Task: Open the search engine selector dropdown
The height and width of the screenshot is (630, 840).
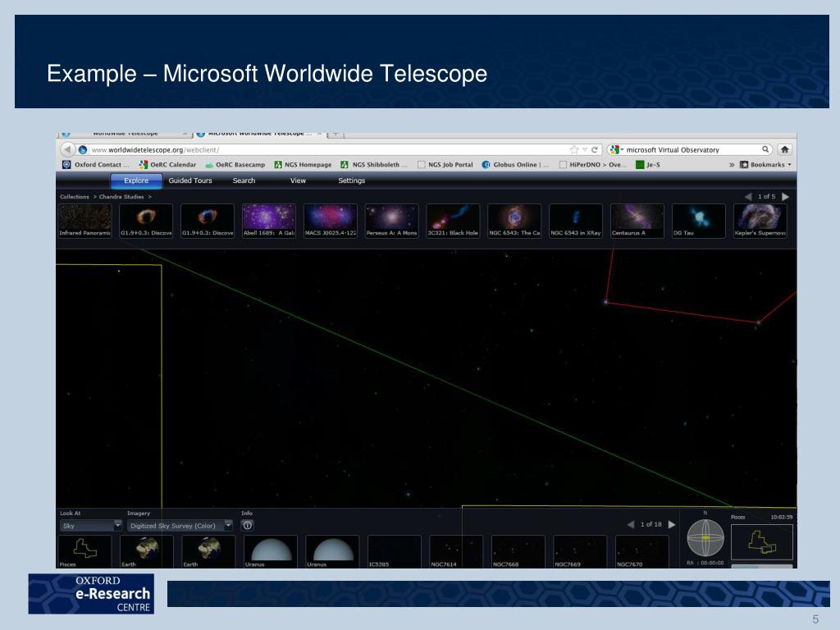Action: pos(617,150)
